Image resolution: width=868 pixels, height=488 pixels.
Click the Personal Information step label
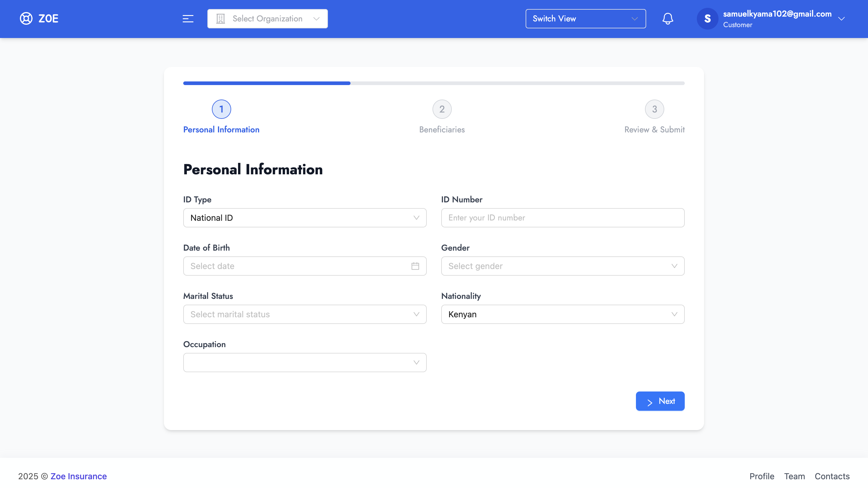222,130
